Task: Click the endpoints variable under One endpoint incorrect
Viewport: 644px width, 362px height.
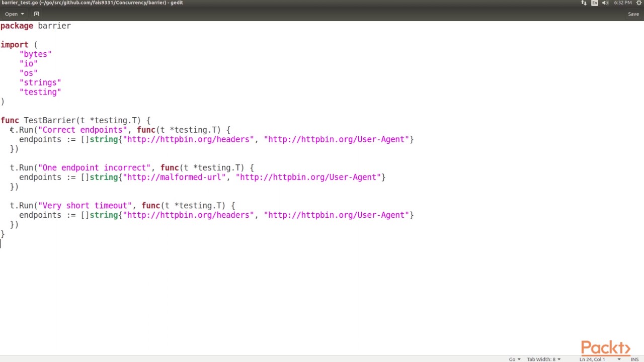Action: pyautogui.click(x=40, y=177)
